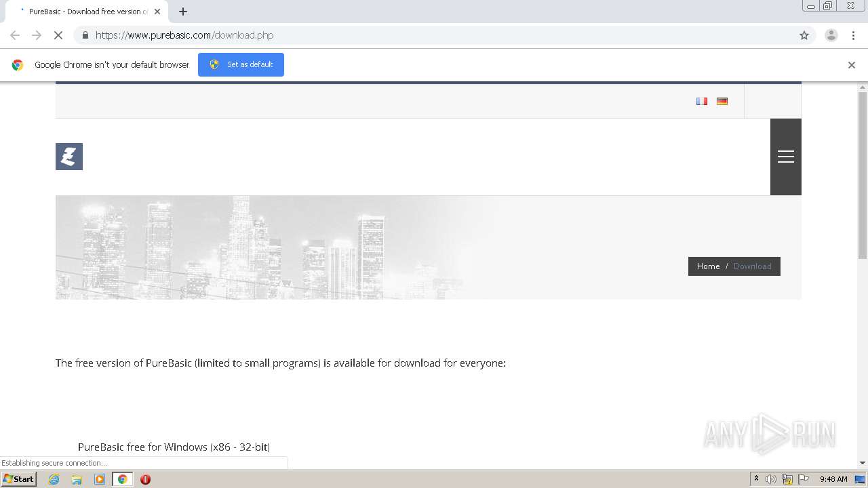
Task: Go forward to next page
Action: click(x=37, y=35)
